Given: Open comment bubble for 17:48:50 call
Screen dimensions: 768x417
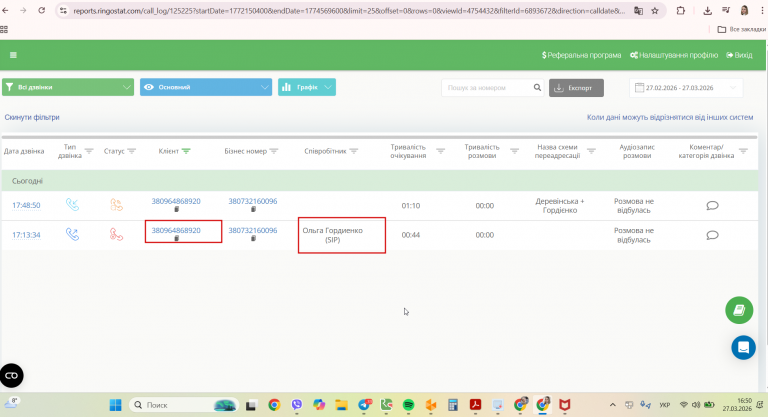Looking at the screenshot, I should (x=712, y=205).
